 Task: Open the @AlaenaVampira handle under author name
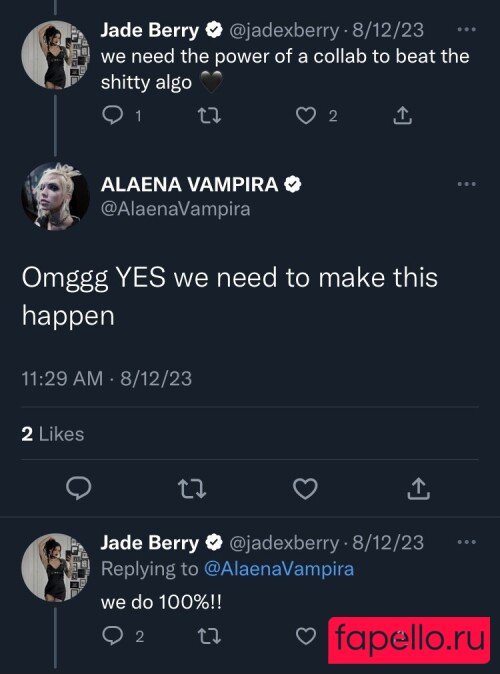click(175, 209)
